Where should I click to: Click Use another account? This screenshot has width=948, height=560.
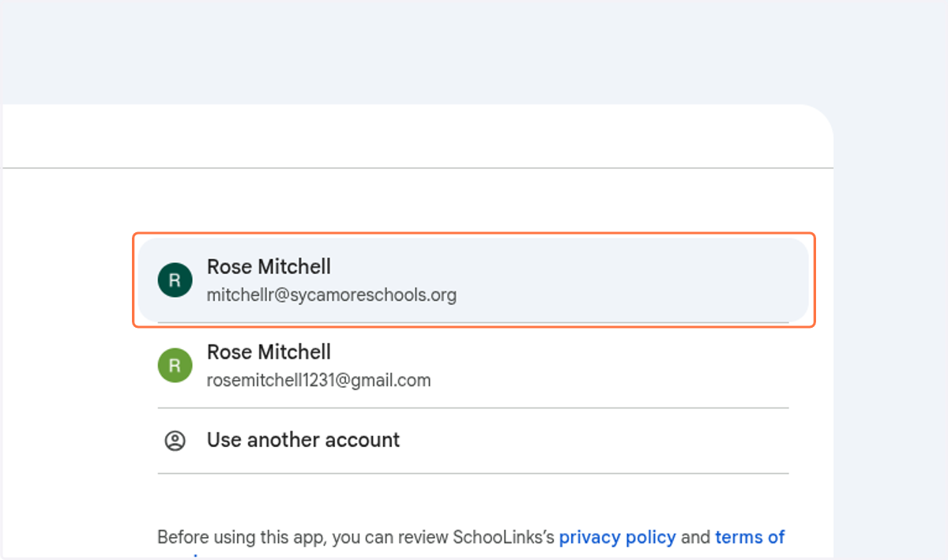pos(473,441)
